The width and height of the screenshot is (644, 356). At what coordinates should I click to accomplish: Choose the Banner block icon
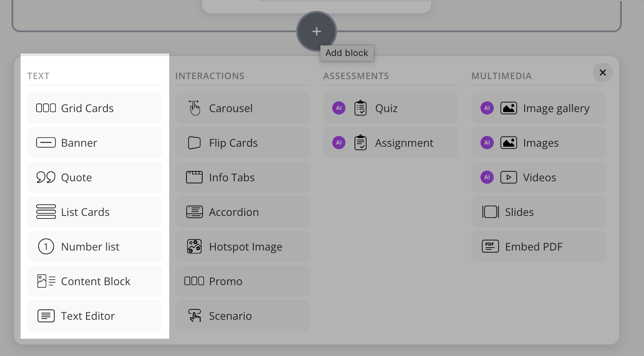pyautogui.click(x=46, y=143)
